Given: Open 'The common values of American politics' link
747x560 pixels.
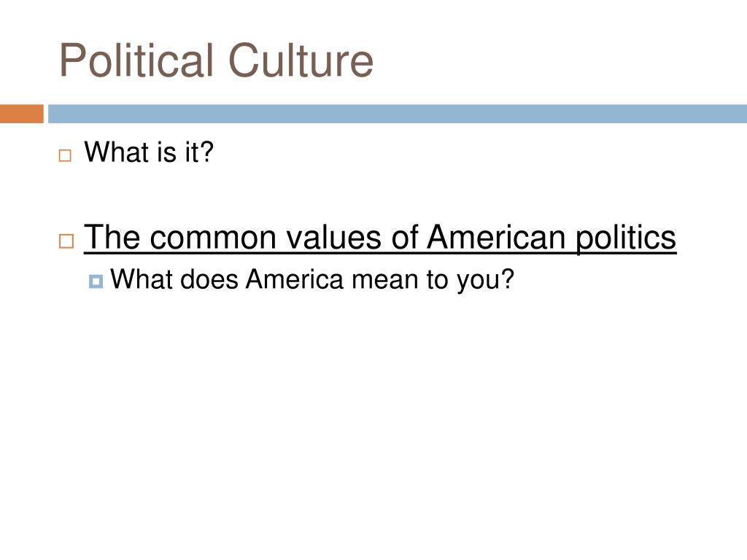Looking at the screenshot, I should (379, 238).
